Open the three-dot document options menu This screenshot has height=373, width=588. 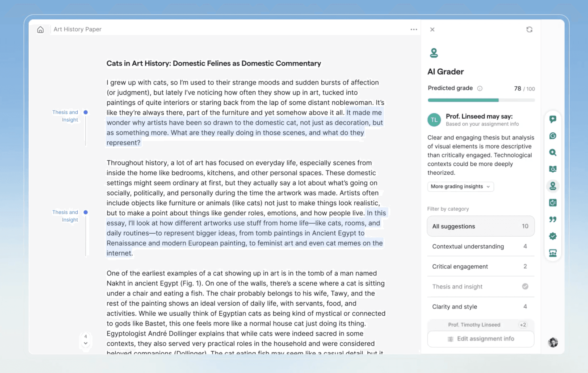coord(414,29)
